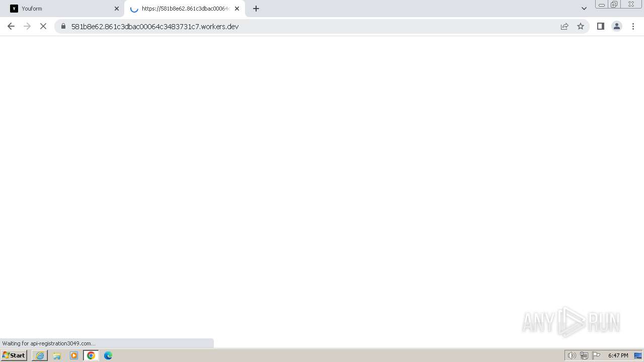Open the network status tray icon

click(x=584, y=355)
